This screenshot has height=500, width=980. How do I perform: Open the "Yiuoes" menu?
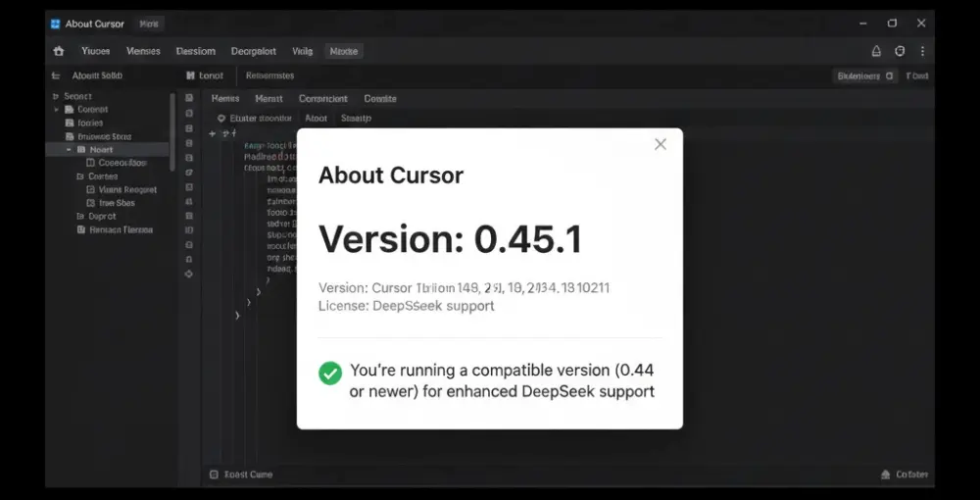click(x=96, y=51)
